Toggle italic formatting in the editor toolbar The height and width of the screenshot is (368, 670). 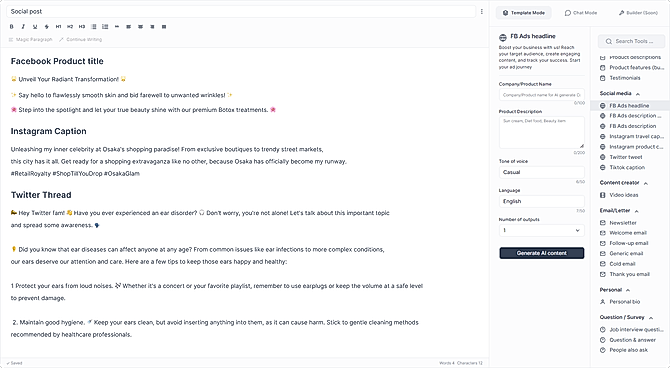point(23,26)
